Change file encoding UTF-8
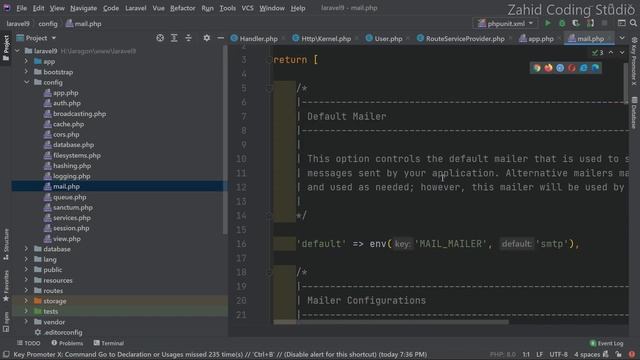 558,354
